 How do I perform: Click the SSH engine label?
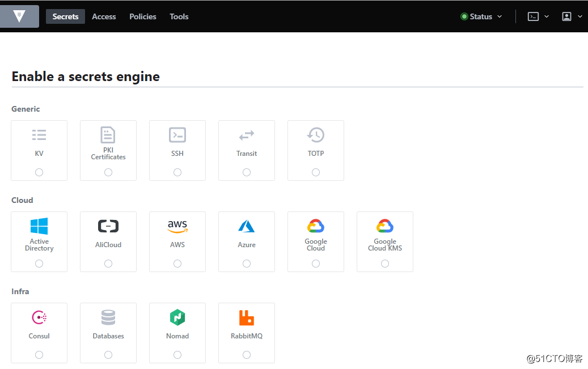177,154
